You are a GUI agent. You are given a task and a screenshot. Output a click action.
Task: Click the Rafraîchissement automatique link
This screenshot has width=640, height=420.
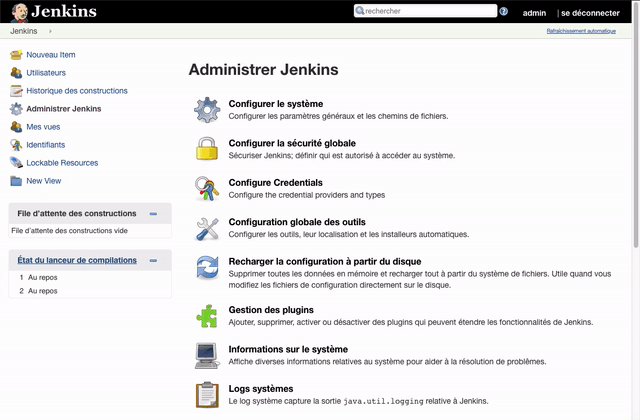[x=581, y=31]
